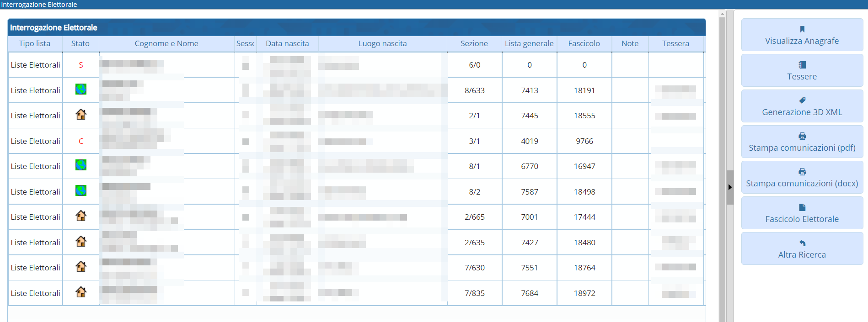Click the vertical scrollbar up arrow
The width and height of the screenshot is (868, 322).
(722, 14)
